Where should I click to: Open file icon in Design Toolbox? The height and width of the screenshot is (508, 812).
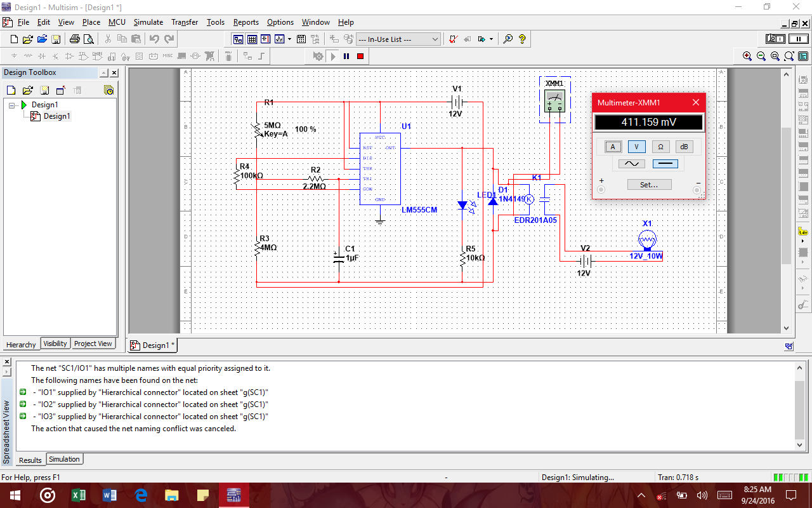[27, 90]
